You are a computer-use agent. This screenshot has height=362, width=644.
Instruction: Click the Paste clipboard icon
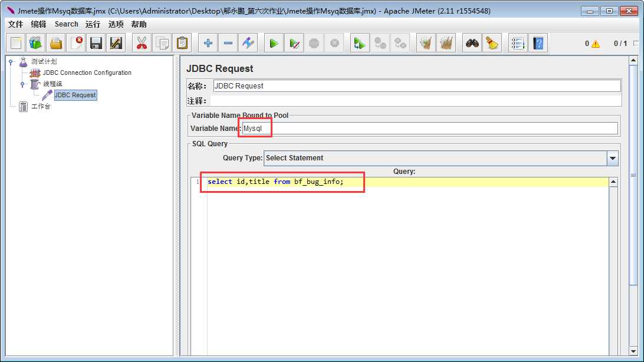click(x=182, y=43)
